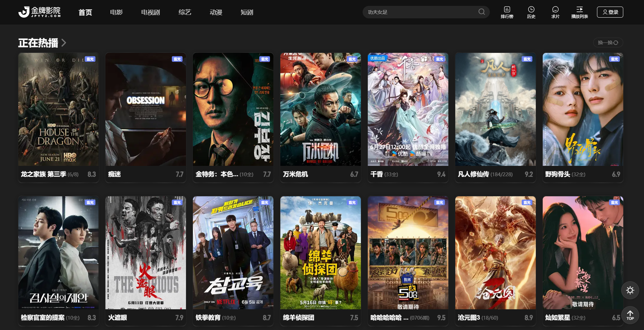Click the 9.4 rating on 千香

[441, 174]
